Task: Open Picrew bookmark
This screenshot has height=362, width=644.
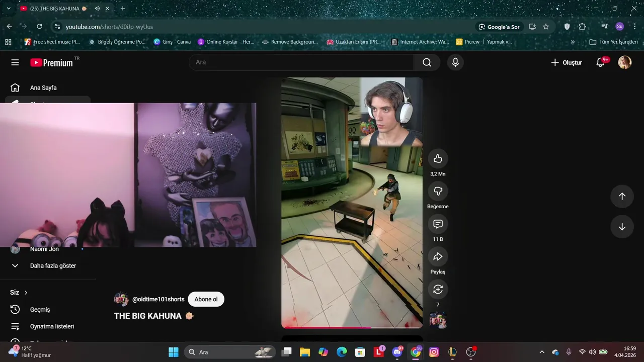Action: click(468, 42)
